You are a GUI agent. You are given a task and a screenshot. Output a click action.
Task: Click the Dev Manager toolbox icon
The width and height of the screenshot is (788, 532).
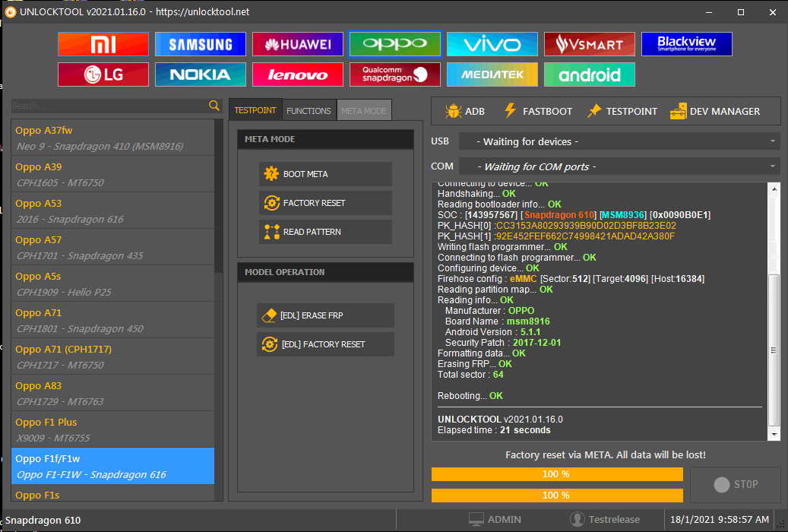tap(678, 111)
